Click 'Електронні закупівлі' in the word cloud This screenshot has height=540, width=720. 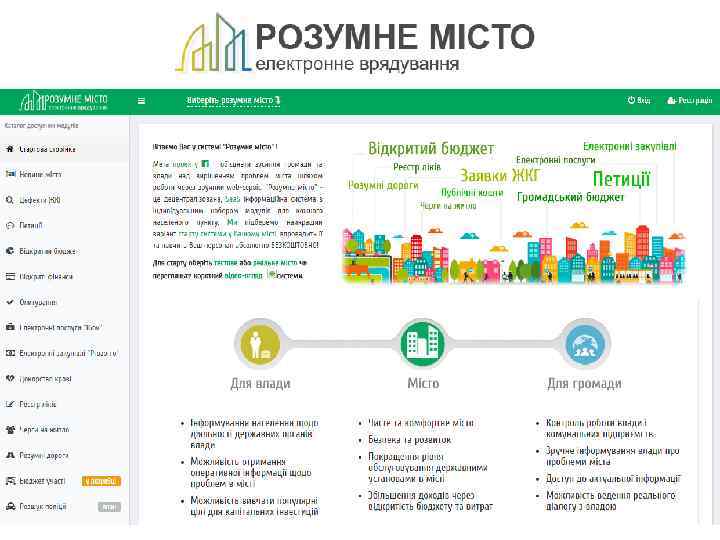pyautogui.click(x=630, y=146)
